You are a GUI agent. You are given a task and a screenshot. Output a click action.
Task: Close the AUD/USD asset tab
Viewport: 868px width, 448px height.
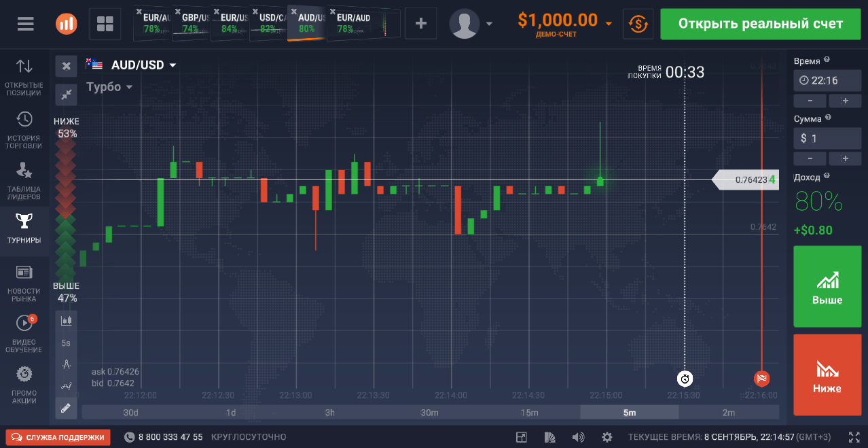(293, 11)
